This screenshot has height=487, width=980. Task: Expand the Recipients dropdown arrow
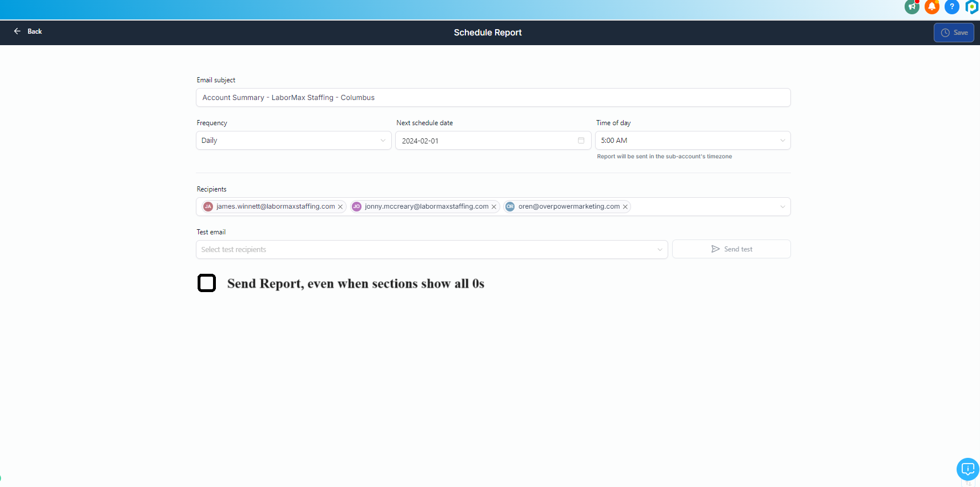click(782, 207)
